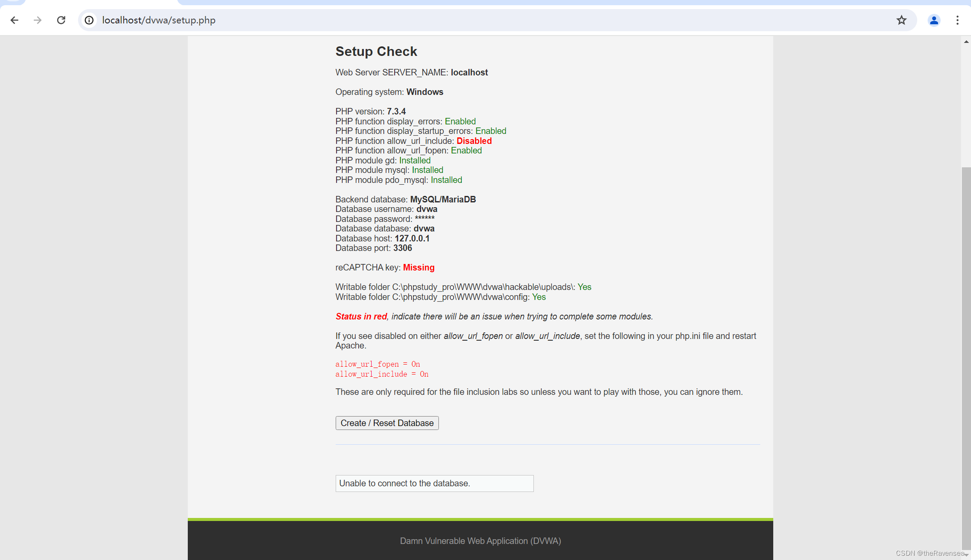Click 'Enabled' next to allow_url_fopen

pos(466,150)
